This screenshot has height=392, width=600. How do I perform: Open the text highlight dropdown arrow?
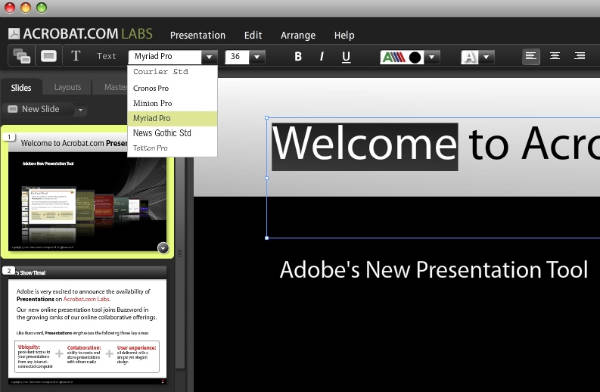coord(486,57)
